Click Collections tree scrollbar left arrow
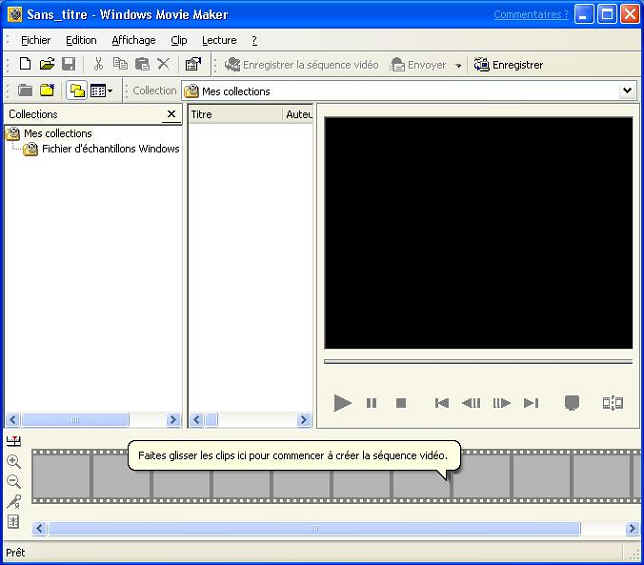The height and width of the screenshot is (565, 644). click(x=12, y=420)
